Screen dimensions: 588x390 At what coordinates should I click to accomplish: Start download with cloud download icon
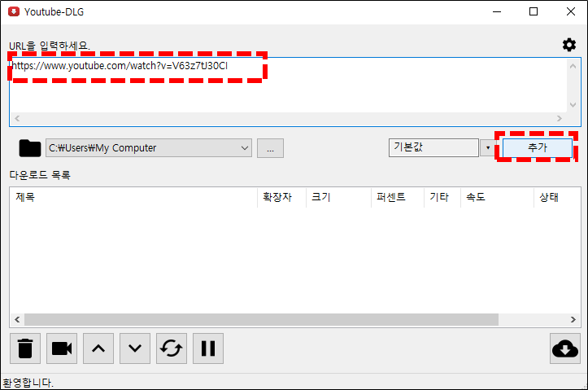click(x=564, y=348)
